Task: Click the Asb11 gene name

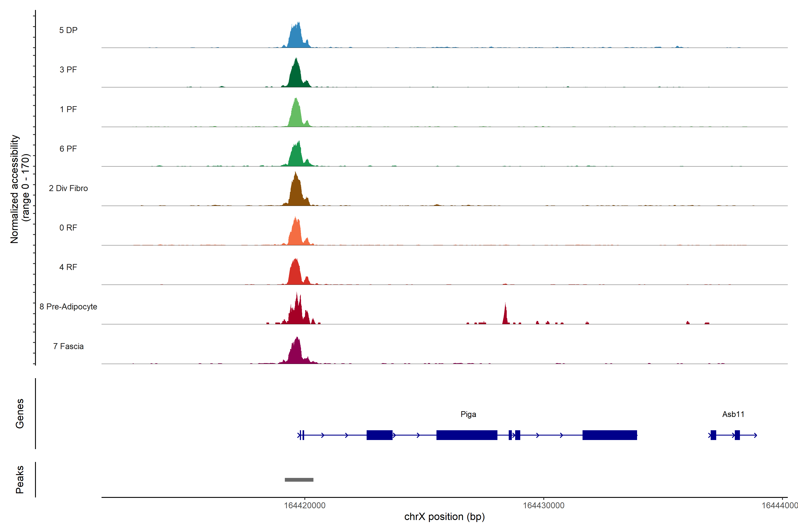Action: tap(733, 414)
